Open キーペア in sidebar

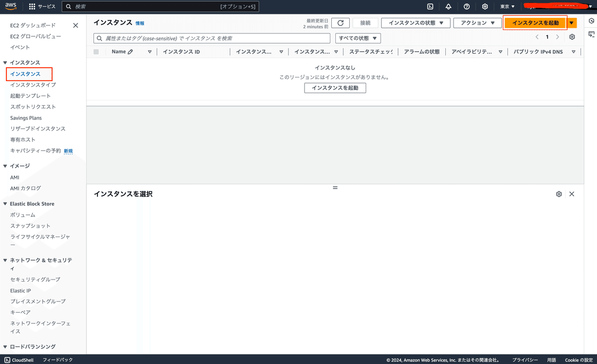tap(20, 312)
